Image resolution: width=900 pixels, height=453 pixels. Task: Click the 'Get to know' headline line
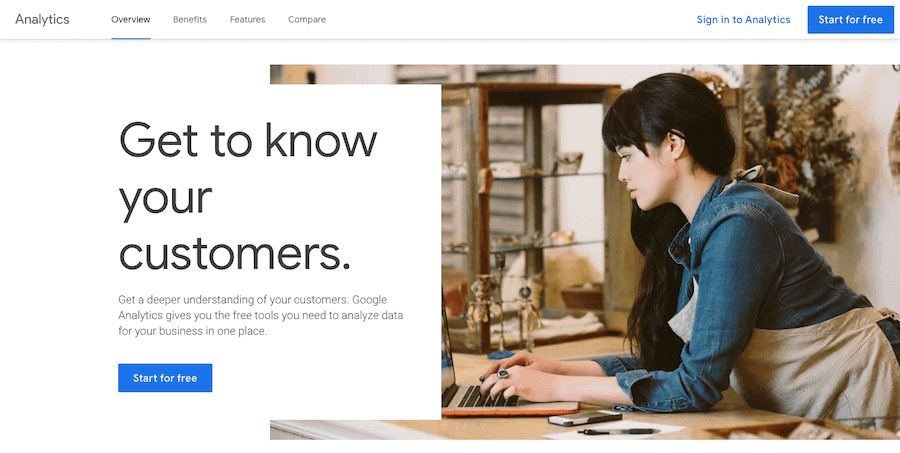point(248,140)
